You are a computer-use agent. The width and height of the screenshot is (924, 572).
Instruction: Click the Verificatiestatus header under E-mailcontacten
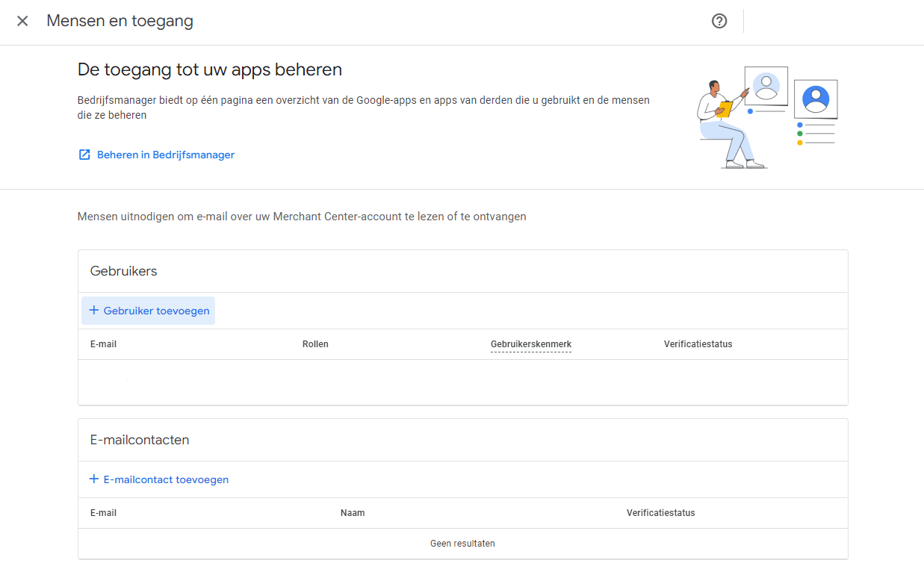point(660,513)
